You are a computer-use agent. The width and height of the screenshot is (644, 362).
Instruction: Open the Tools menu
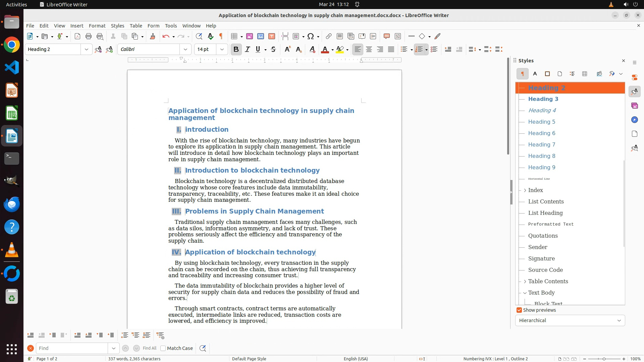pyautogui.click(x=171, y=26)
